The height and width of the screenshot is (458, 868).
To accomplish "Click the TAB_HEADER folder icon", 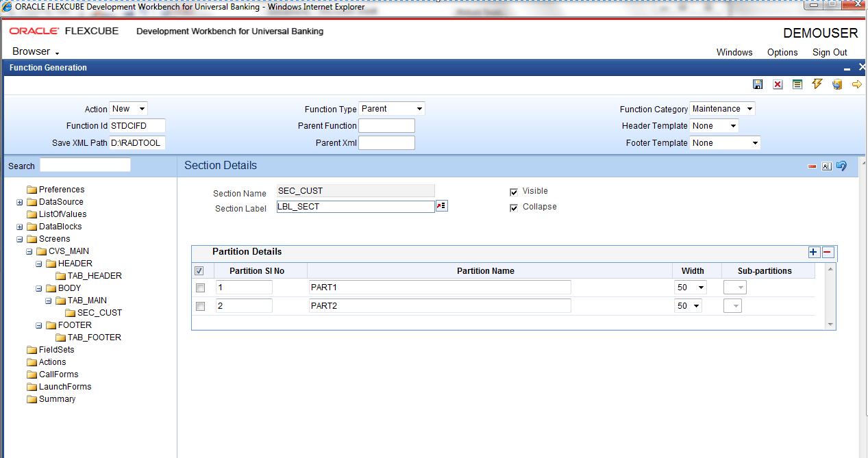I will coord(60,276).
